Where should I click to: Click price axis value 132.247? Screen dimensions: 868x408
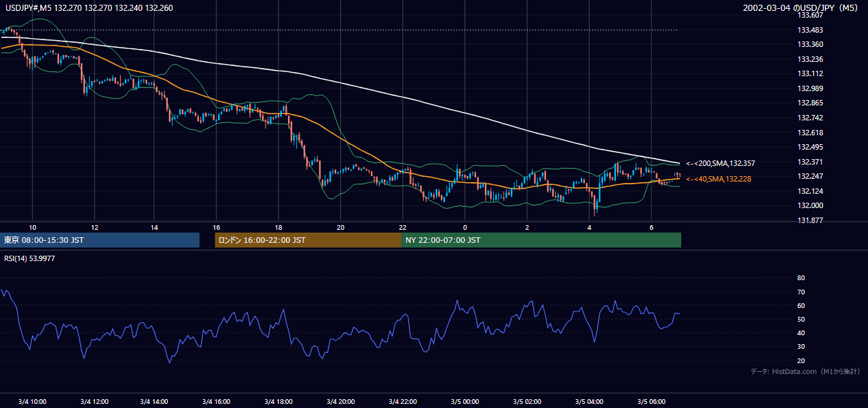(809, 176)
